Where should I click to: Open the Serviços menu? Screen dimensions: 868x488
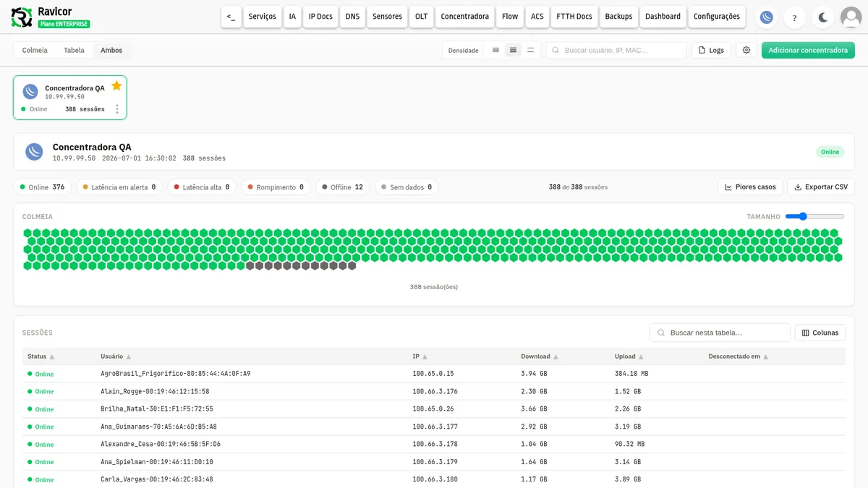(x=262, y=17)
